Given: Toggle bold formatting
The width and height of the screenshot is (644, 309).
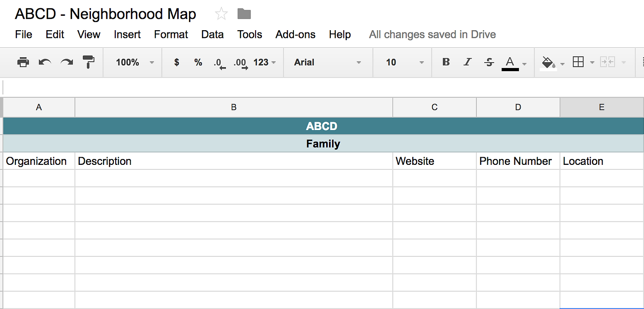Looking at the screenshot, I should coord(446,62).
